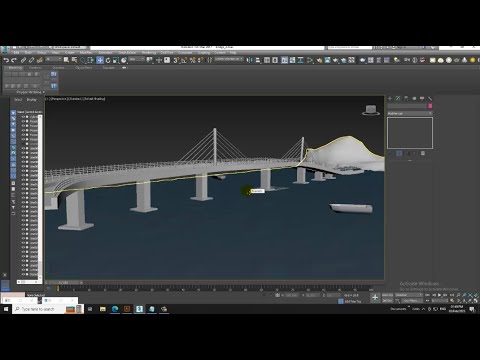Image resolution: width=480 pixels, height=360 pixels.
Task: Click the time slider handle
Action: 64,283
